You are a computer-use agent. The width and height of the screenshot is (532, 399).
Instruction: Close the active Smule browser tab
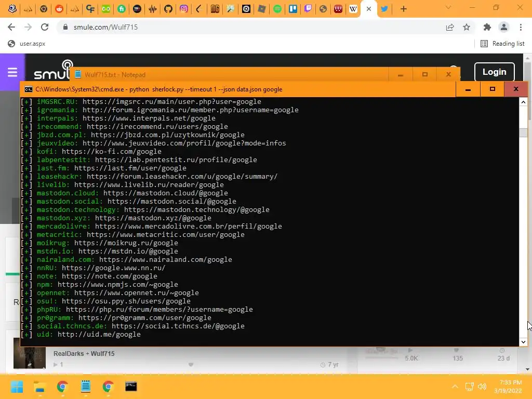click(369, 9)
